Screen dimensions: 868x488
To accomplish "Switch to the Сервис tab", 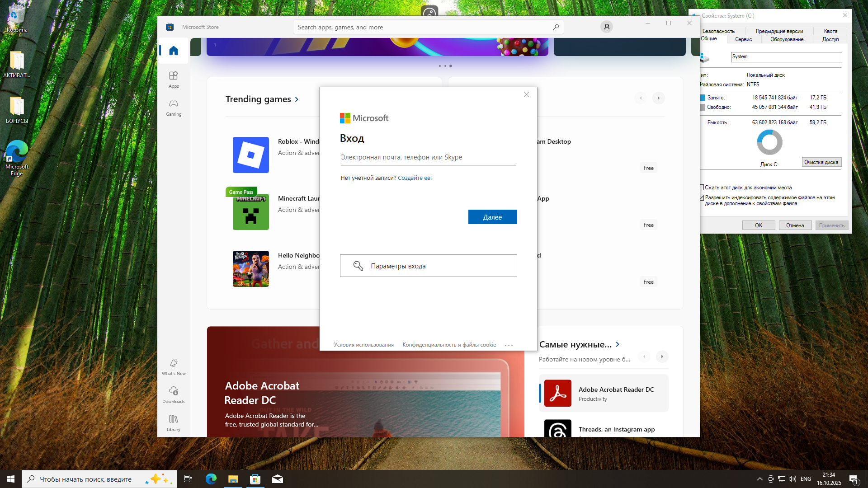I will 743,39.
